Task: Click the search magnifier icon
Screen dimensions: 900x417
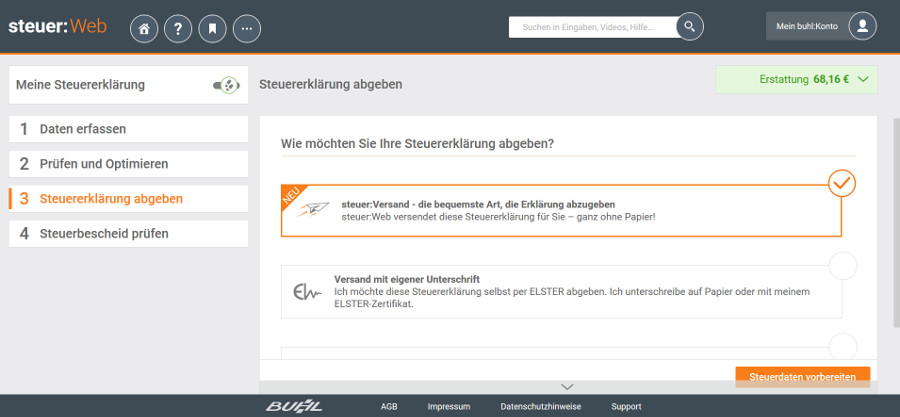Action: (689, 27)
